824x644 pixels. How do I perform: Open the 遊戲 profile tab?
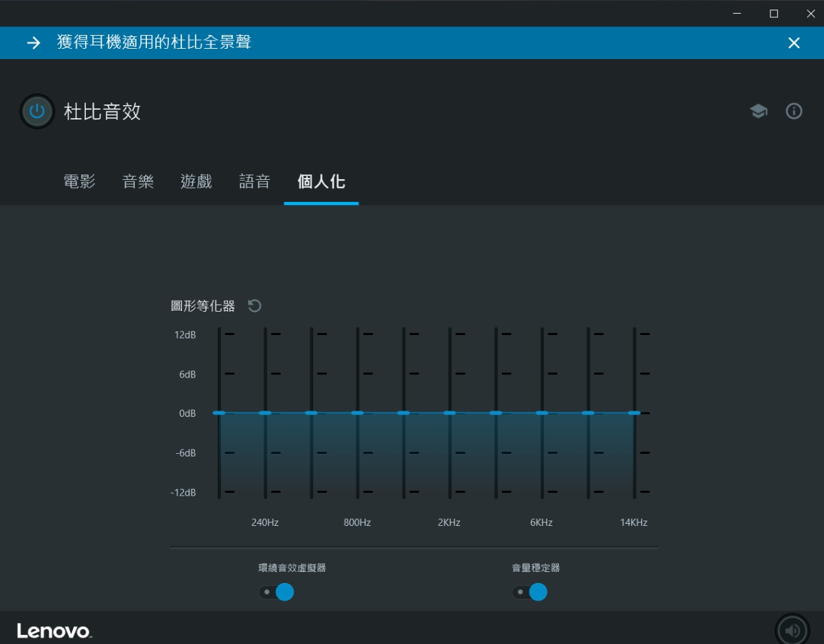196,182
